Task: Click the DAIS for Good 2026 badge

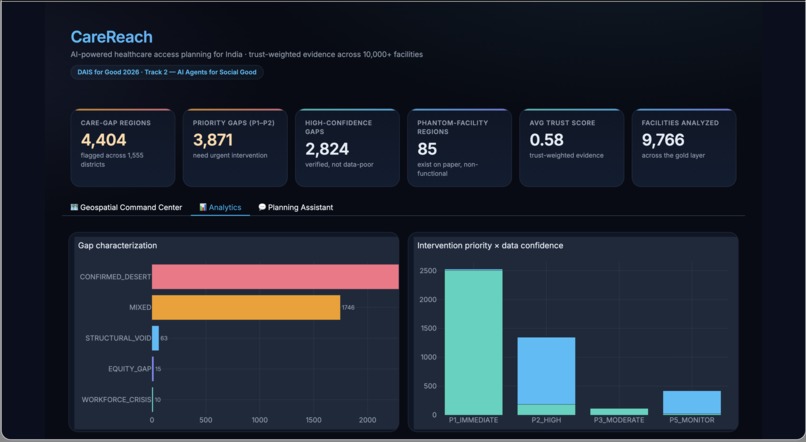Action: (167, 72)
